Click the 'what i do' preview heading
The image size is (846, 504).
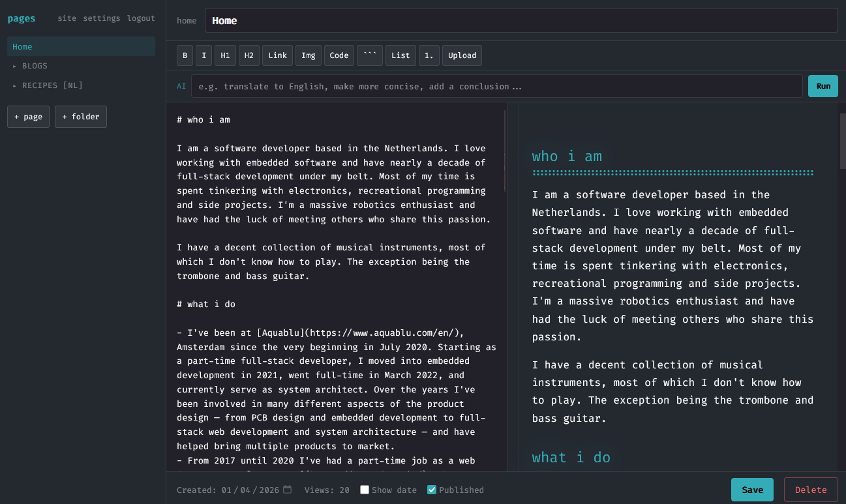pyautogui.click(x=571, y=457)
